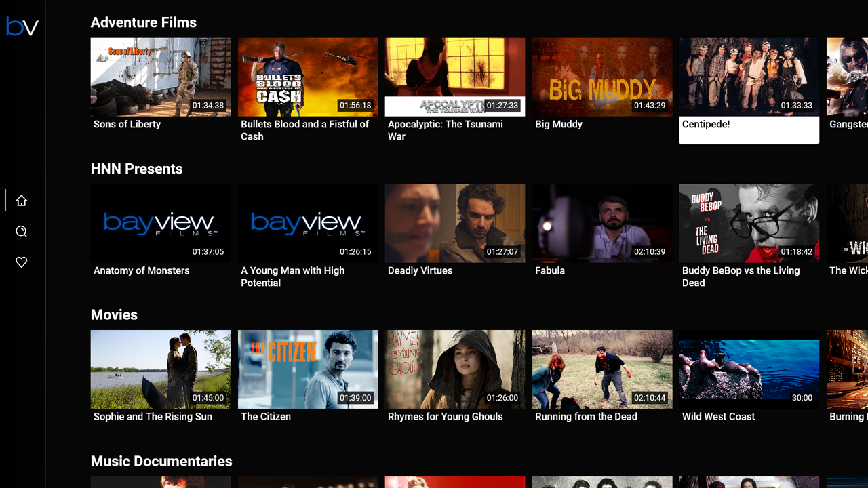The image size is (868, 488).
Task: Open the Wild West Coast title link
Action: (718, 416)
